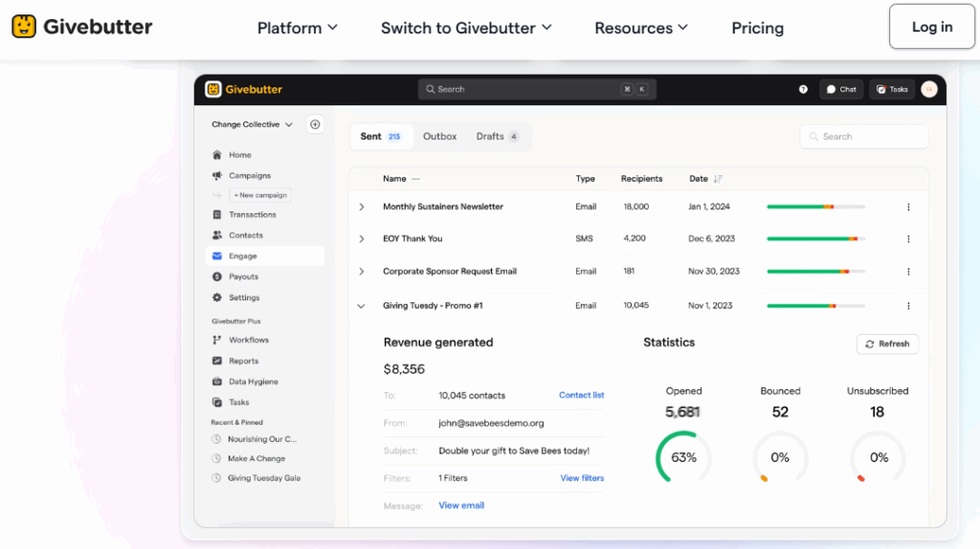Click the help question mark icon

point(803,89)
